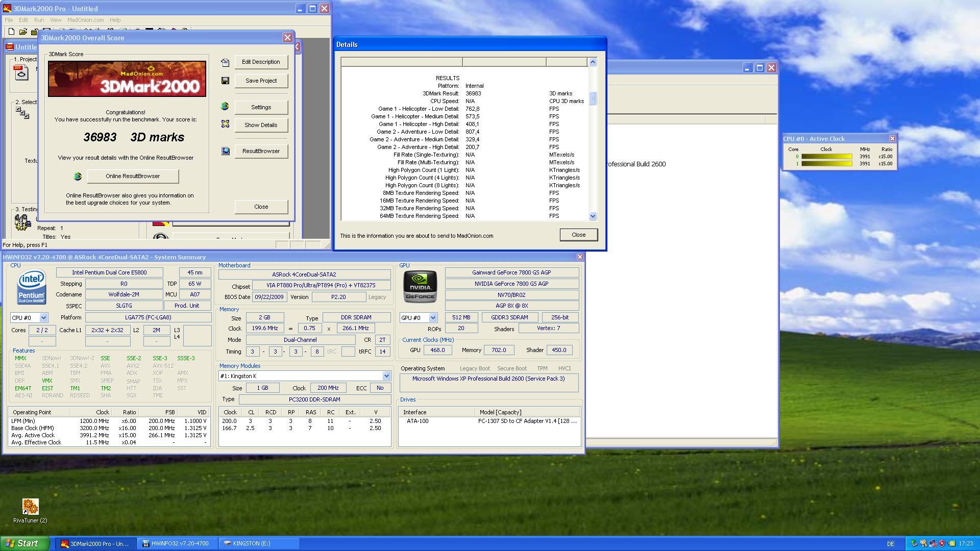The height and width of the screenshot is (551, 980).
Task: Click the 3DMark2000 MadOnion banner image
Action: 127,79
